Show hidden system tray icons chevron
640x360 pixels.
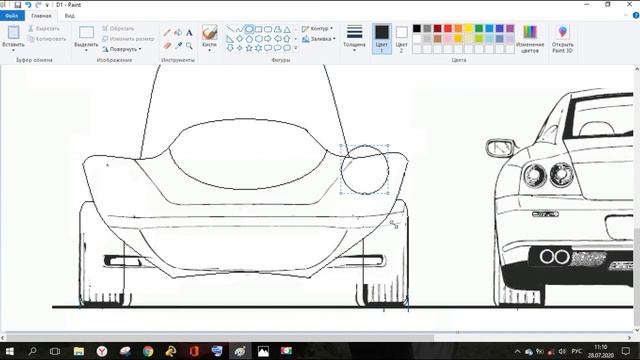518,351
